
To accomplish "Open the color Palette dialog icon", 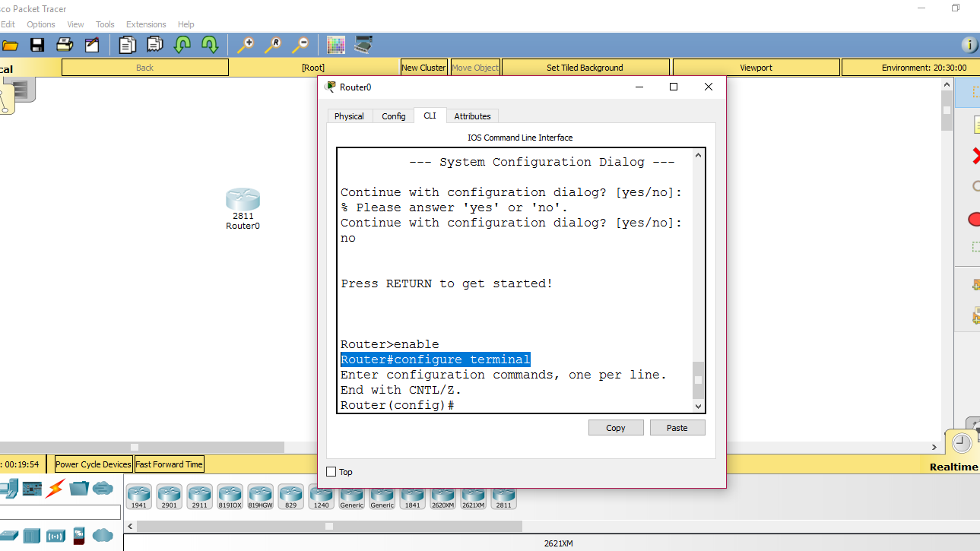I will (335, 44).
